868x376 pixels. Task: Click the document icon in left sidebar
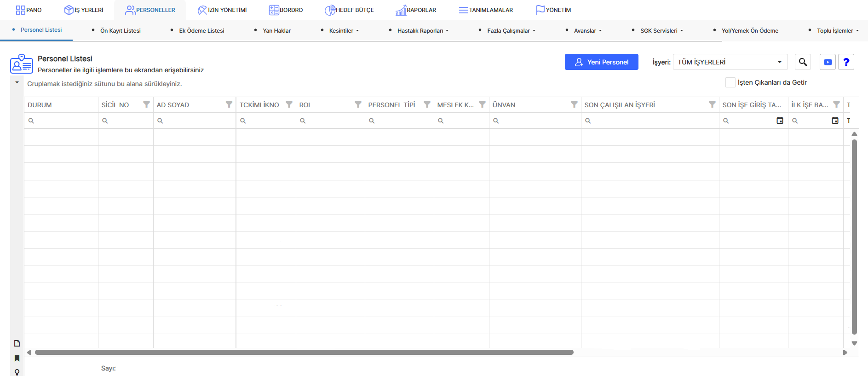17,343
